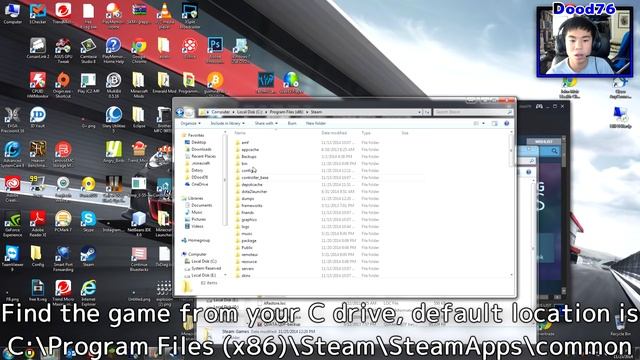
Task: Open the Glary Utilities shortcut
Action: (113, 119)
